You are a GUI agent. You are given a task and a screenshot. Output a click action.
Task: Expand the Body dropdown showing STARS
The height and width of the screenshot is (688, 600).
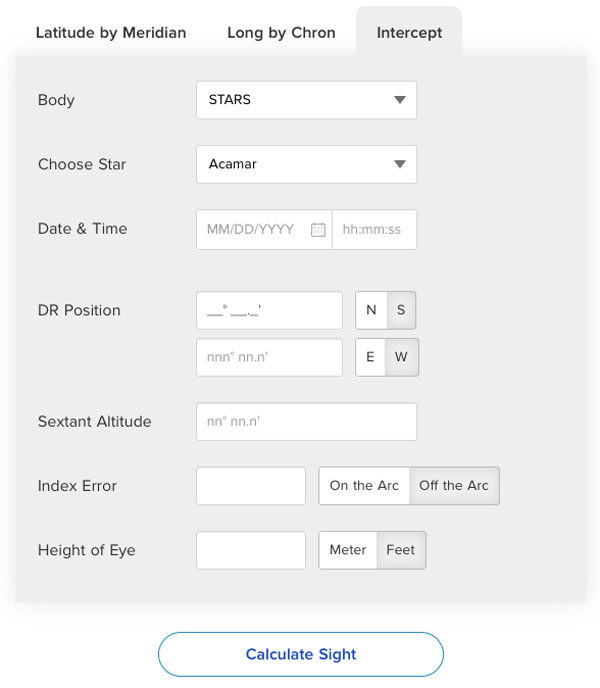click(306, 100)
